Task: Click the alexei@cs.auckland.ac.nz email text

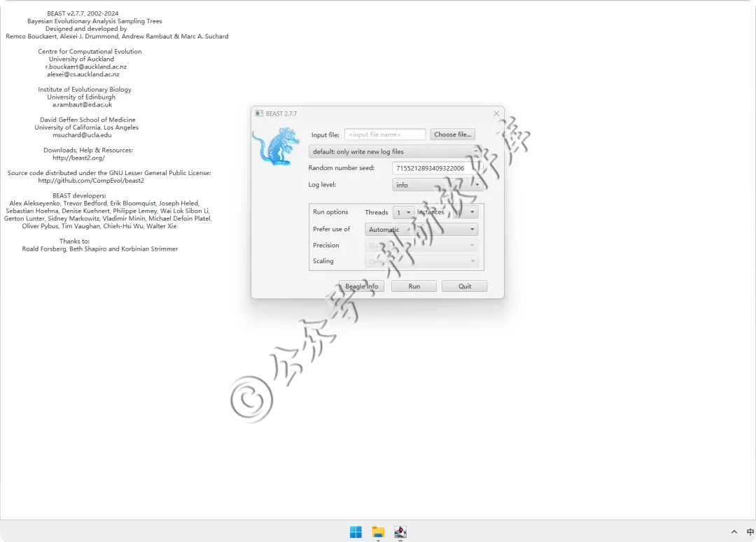Action: (x=83, y=74)
